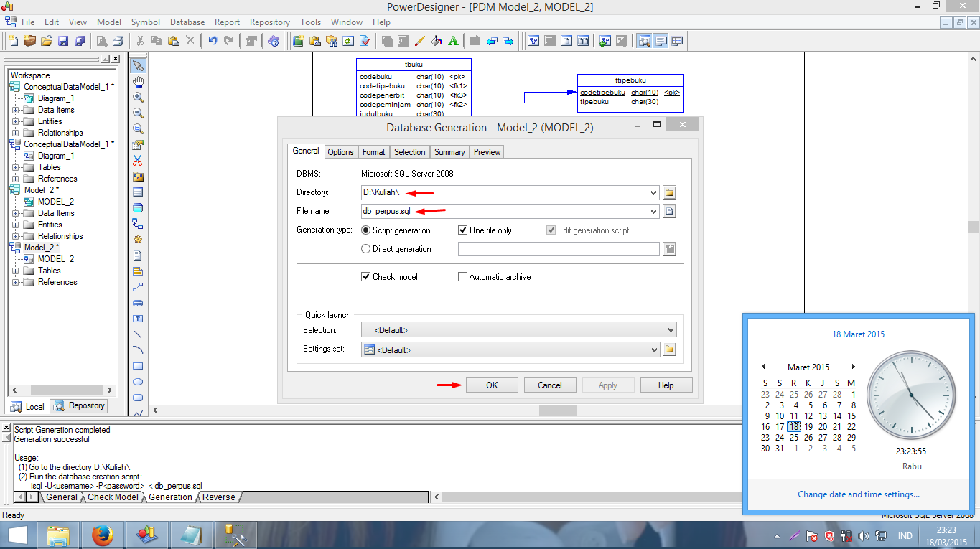This screenshot has width=980, height=549.
Task: Switch to the Preview tab
Action: click(x=487, y=151)
